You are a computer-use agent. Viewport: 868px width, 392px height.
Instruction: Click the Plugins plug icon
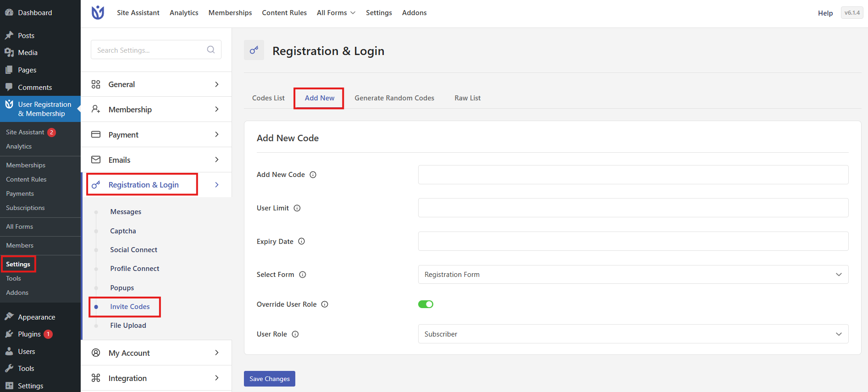(9, 334)
